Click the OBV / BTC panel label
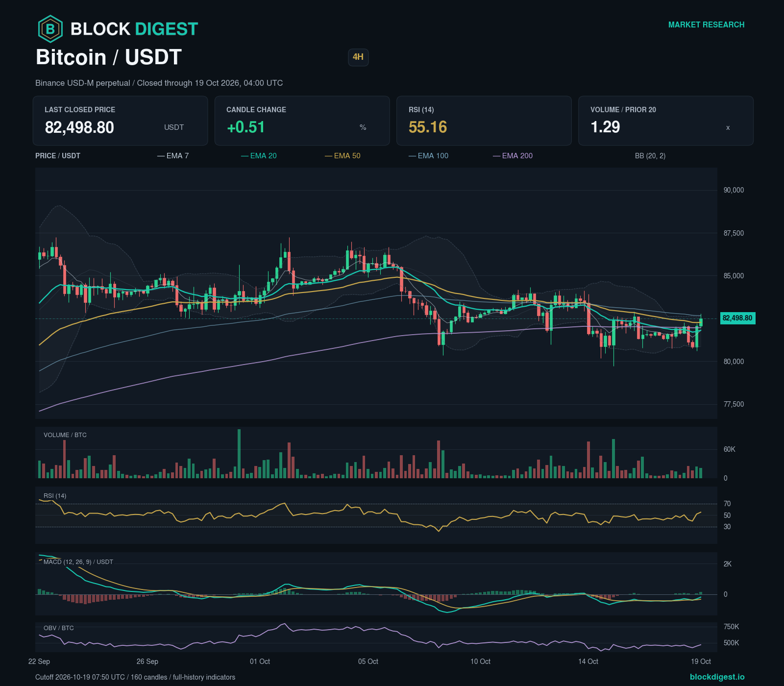Viewport: 784px width, 686px height. 59,628
